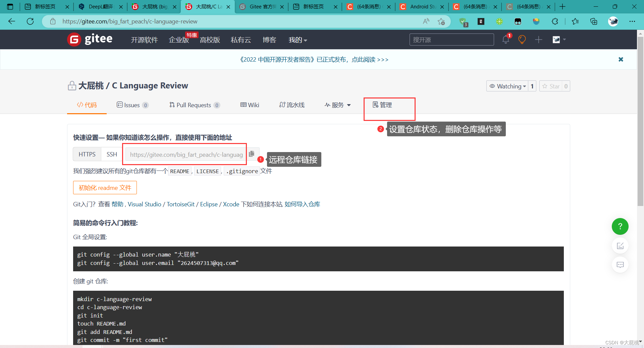Click the star count 0 button

(566, 86)
